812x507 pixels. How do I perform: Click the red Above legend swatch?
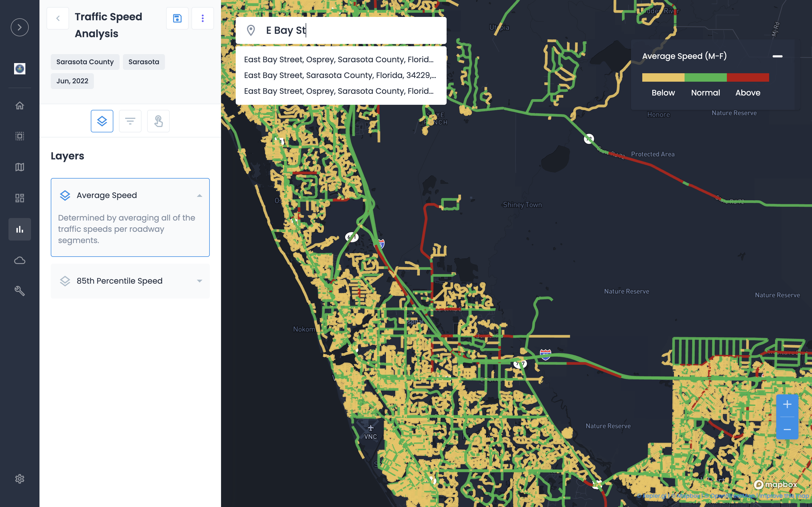tap(748, 77)
